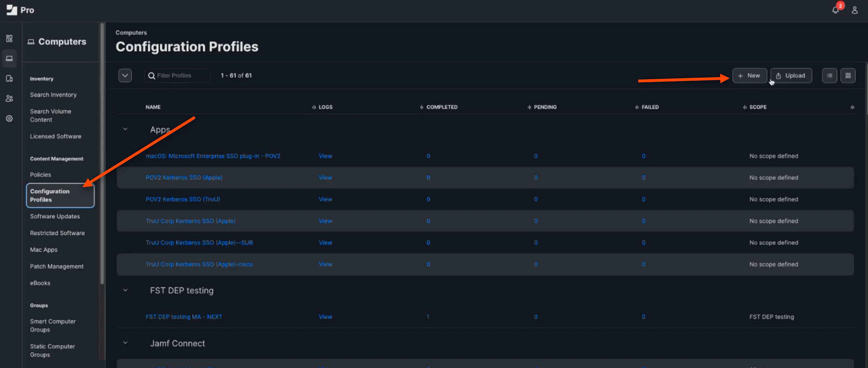The image size is (868, 368).
Task: Click the sort handle beside PENDING column
Action: point(529,107)
